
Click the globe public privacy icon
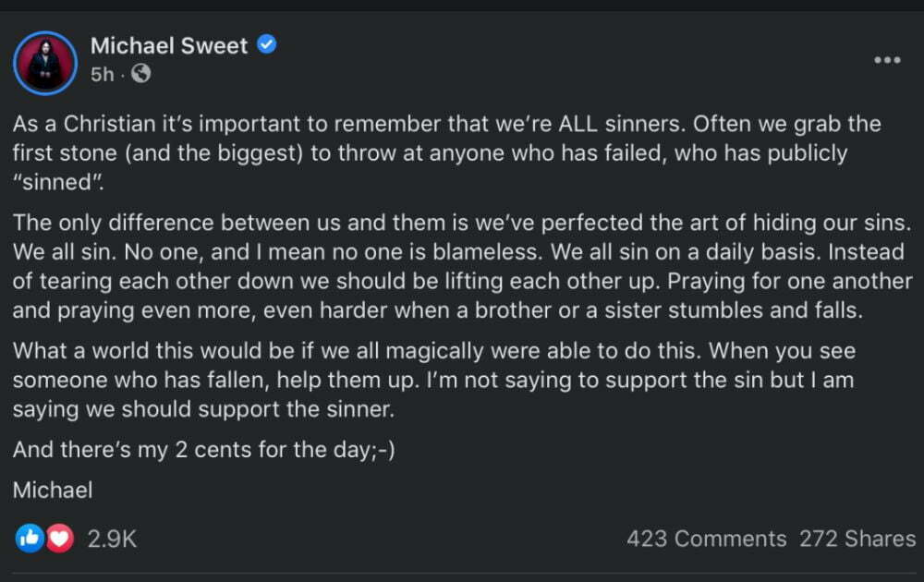[x=140, y=74]
